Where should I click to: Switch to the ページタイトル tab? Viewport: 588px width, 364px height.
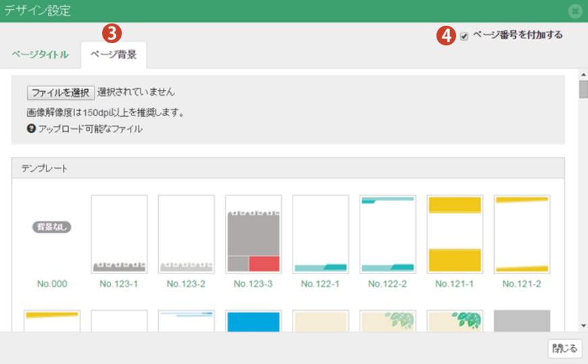tap(40, 55)
